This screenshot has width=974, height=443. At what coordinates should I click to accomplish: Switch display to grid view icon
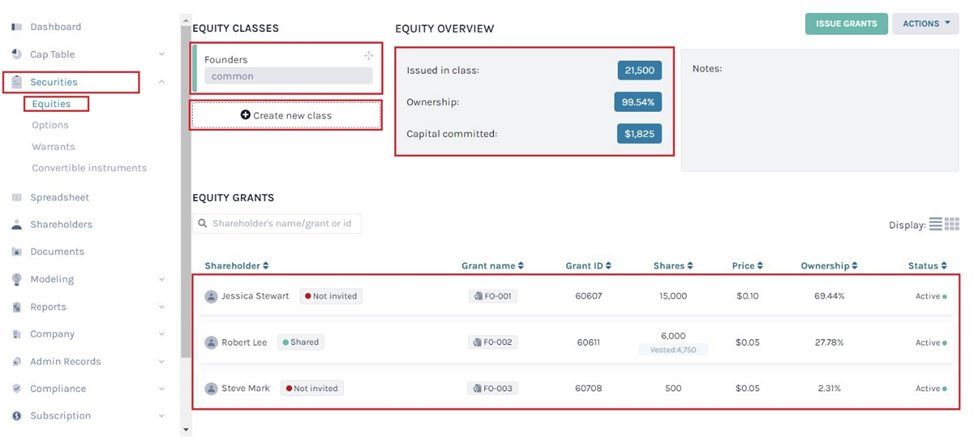tap(952, 224)
